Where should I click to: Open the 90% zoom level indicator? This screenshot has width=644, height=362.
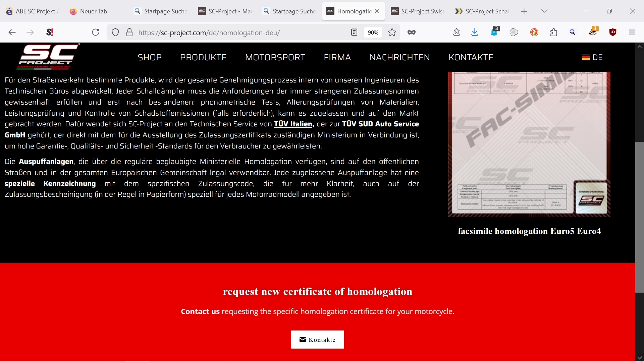[373, 33]
